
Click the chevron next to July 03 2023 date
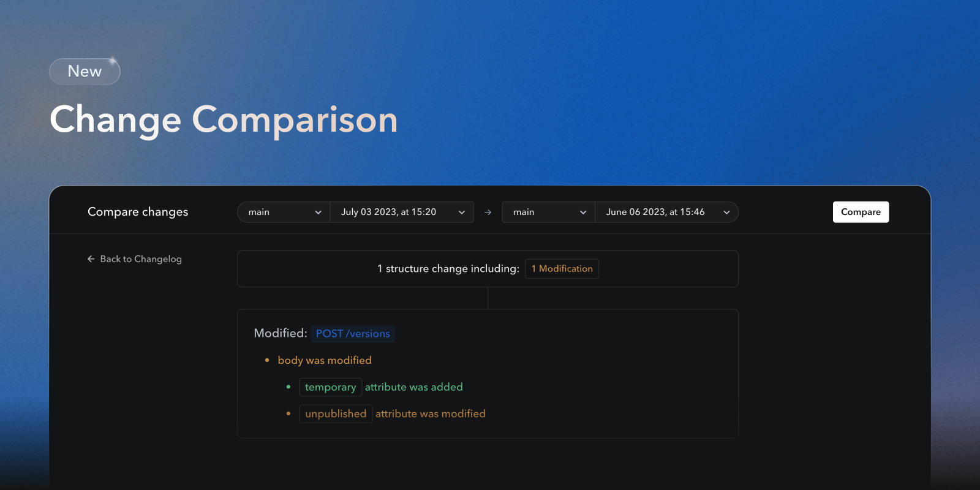click(x=461, y=213)
